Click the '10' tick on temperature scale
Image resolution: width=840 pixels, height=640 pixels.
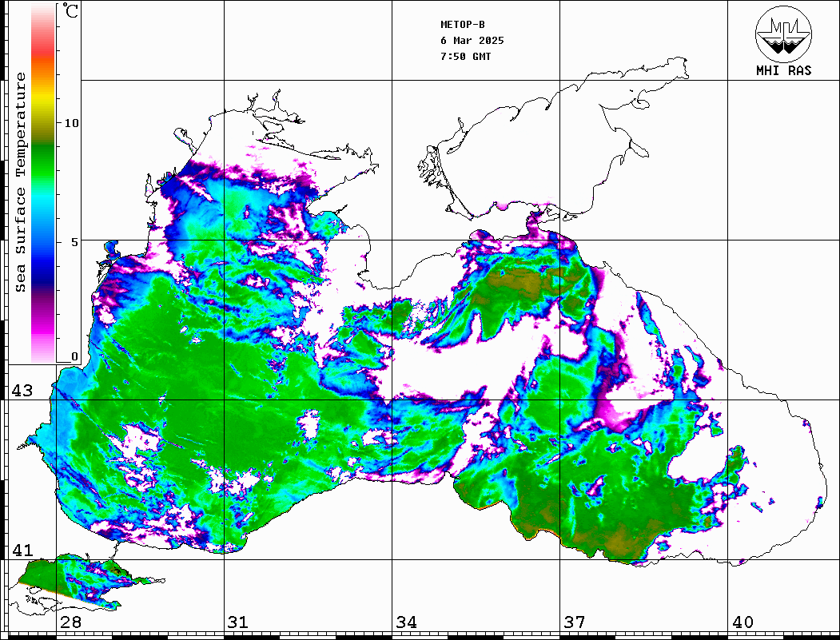click(71, 123)
